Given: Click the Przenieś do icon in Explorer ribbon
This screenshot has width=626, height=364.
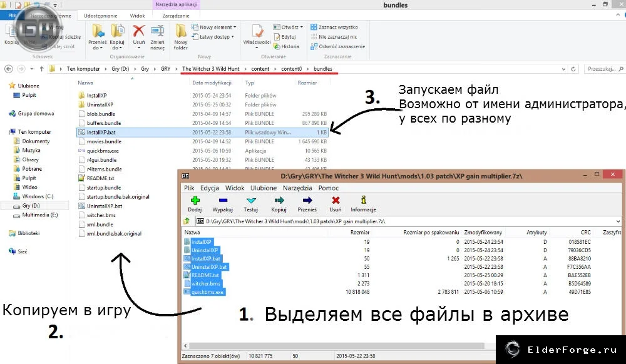Looking at the screenshot, I should 98,31.
